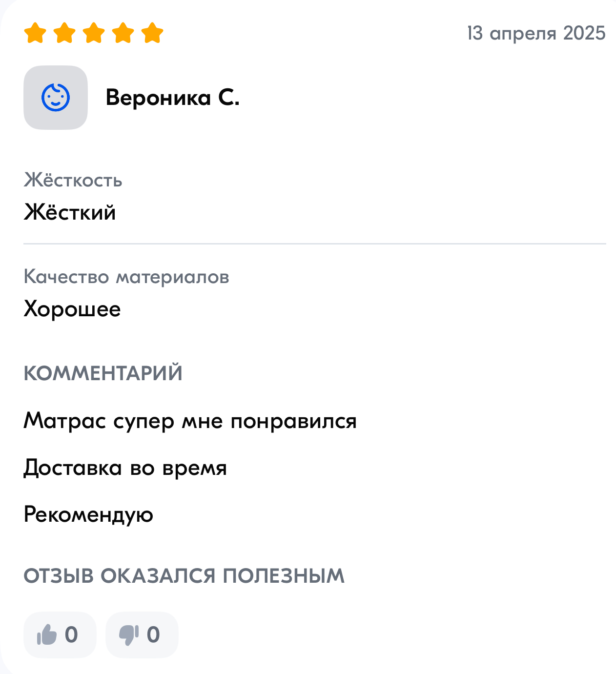The height and width of the screenshot is (674, 616).
Task: Click the thumbs up icon
Action: click(x=47, y=634)
